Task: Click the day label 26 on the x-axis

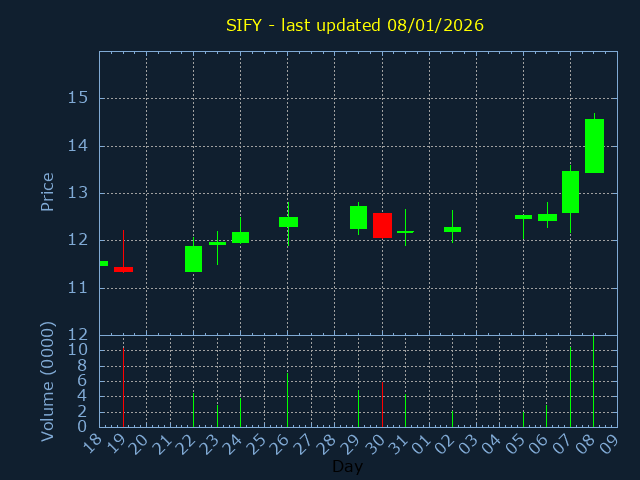Action: 280,442
